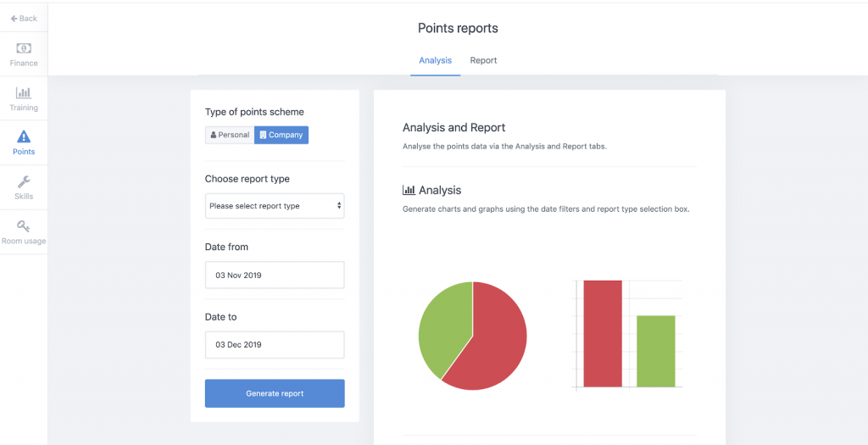Click the green bar in chart

coord(656,351)
